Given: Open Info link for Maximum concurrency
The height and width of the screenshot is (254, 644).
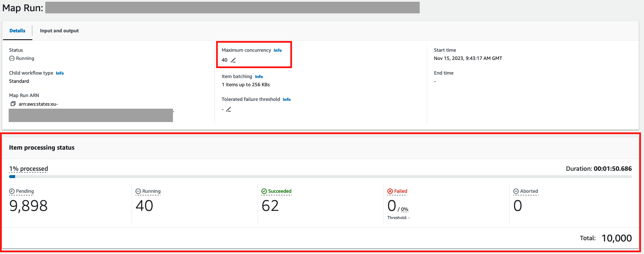Looking at the screenshot, I should tap(278, 50).
